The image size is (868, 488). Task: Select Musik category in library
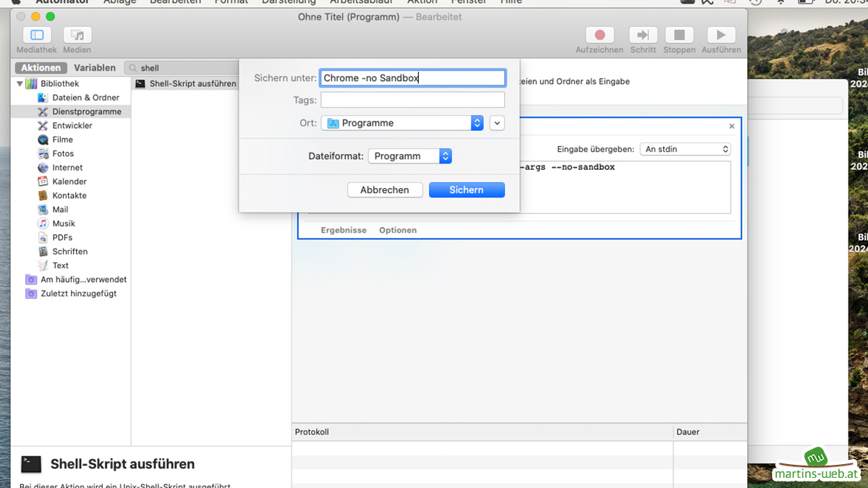coord(64,223)
